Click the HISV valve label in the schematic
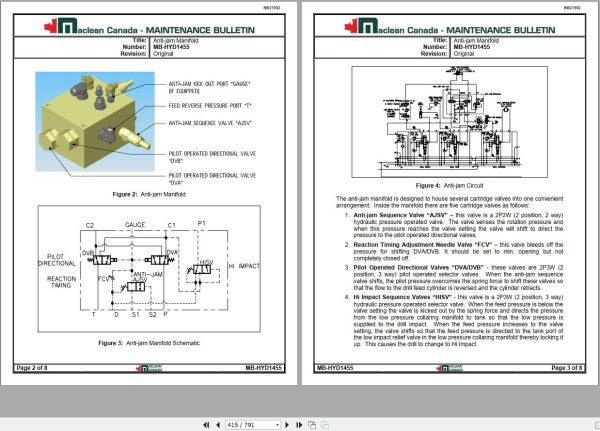 (207, 262)
